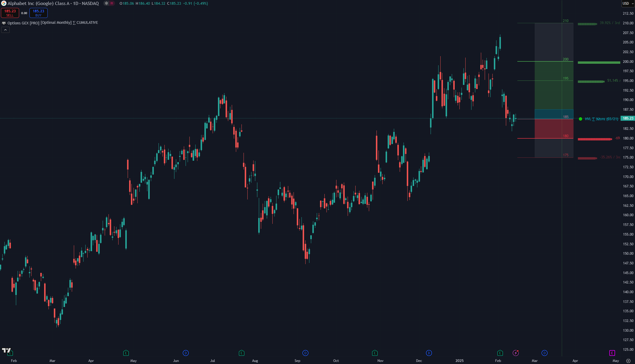Image resolution: width=635 pixels, height=364 pixels.
Task: Click the February earnings E marker
Action: [500, 353]
